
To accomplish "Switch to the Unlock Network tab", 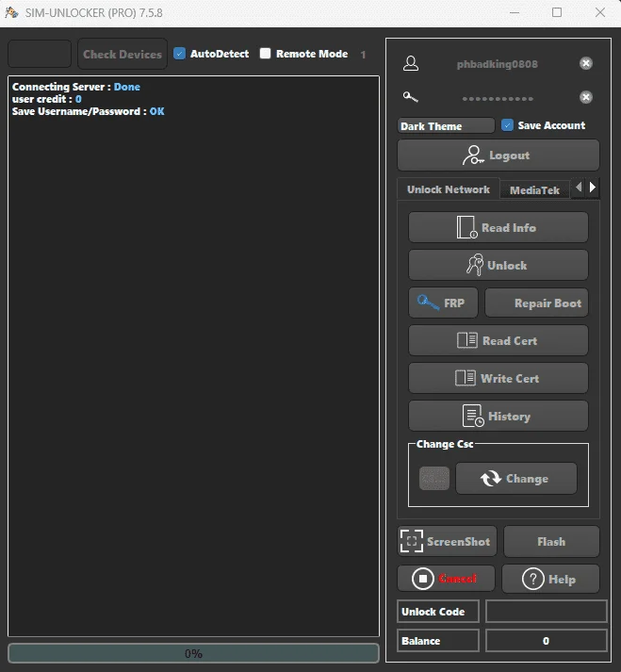I will tap(448, 189).
